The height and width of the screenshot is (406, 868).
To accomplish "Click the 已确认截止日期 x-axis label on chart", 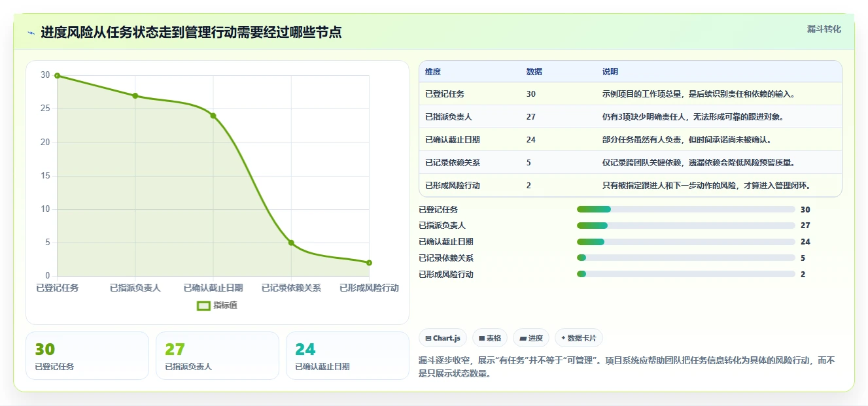I will 213,288.
